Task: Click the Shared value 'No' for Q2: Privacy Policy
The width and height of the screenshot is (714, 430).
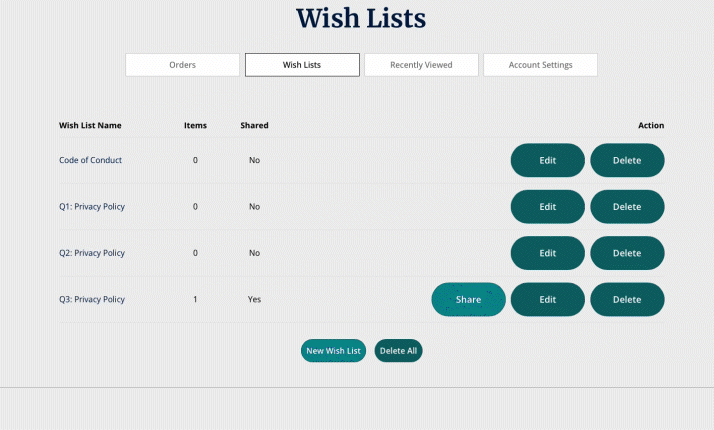Action: (254, 253)
